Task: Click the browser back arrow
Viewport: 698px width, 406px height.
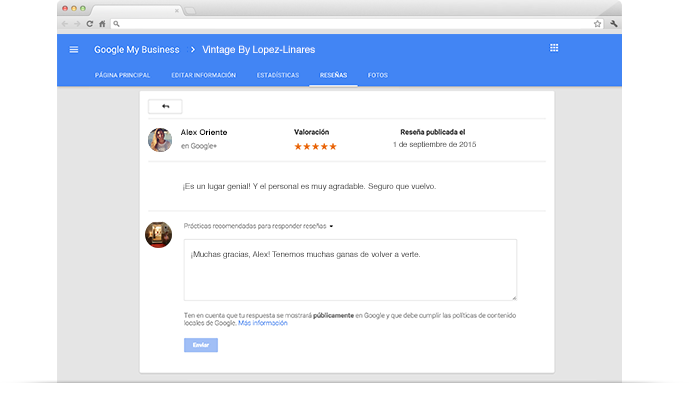Action: pyautogui.click(x=65, y=24)
